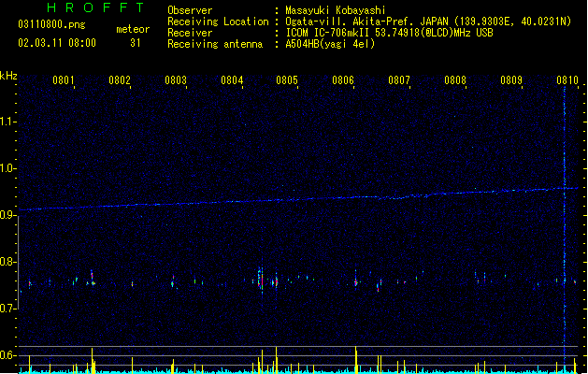Screen dimensions: 588x374
Task: Click the antenna A504HB(yagi 4el) text
Action: [330, 44]
